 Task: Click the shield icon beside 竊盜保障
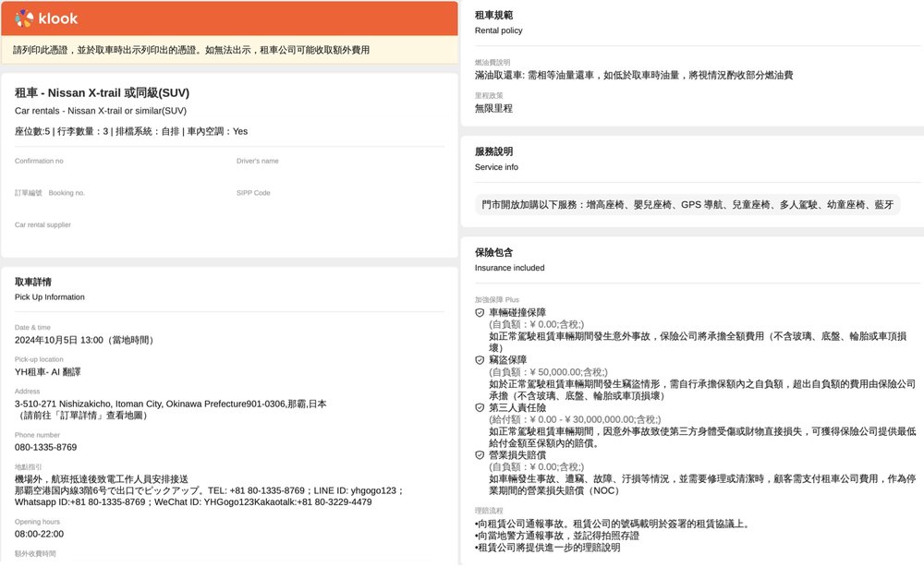[x=480, y=360]
